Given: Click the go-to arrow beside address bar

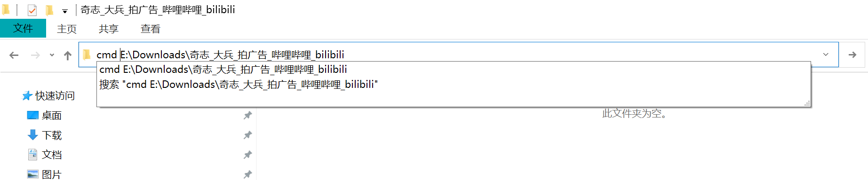Looking at the screenshot, I should [852, 55].
